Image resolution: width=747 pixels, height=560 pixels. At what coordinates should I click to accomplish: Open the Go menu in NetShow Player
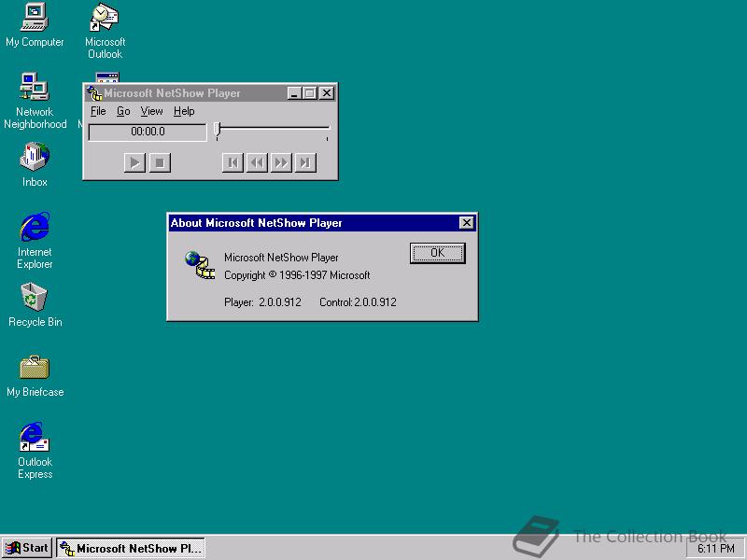coord(123,111)
